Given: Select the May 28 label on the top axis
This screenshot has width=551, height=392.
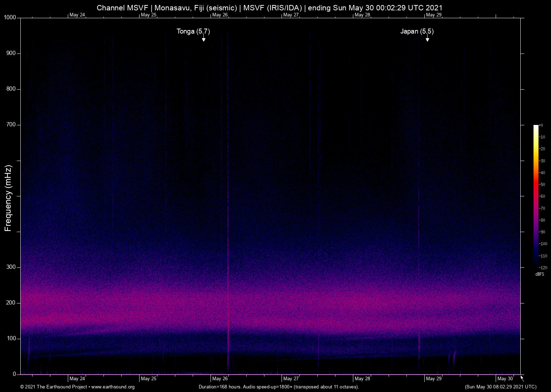Looking at the screenshot, I should pos(362,15).
